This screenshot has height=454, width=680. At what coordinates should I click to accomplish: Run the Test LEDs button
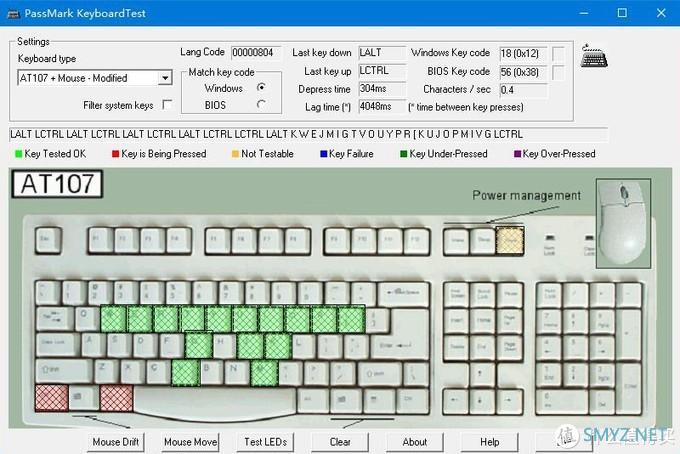pyautogui.click(x=265, y=442)
